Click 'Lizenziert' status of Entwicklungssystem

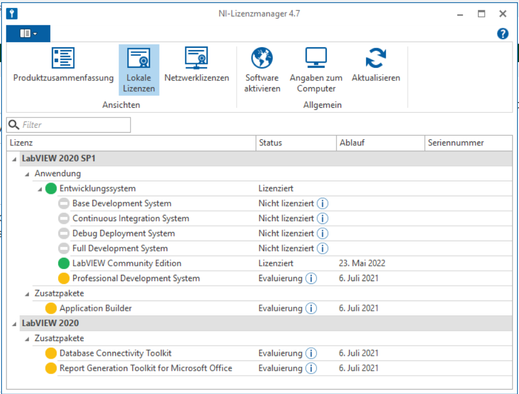pyautogui.click(x=276, y=188)
